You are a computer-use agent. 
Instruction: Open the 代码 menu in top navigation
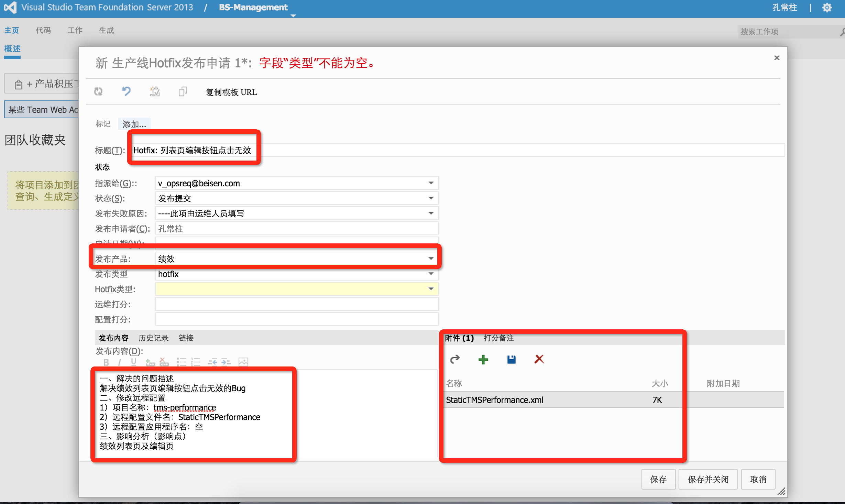(43, 30)
